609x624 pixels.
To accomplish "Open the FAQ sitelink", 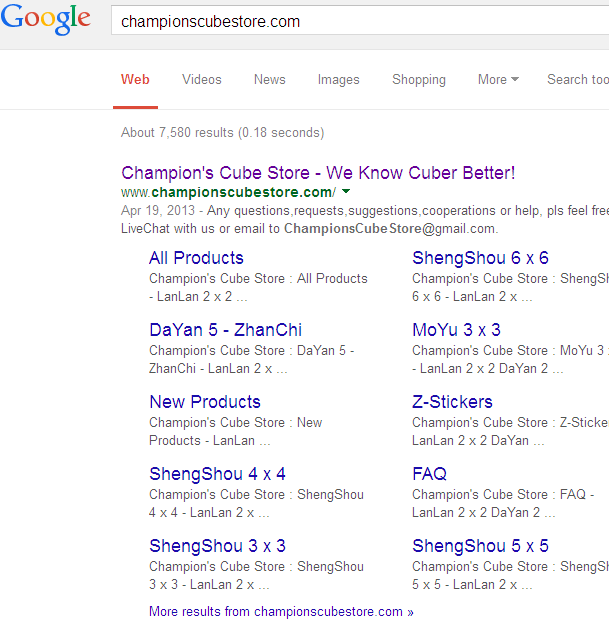I will click(x=429, y=474).
